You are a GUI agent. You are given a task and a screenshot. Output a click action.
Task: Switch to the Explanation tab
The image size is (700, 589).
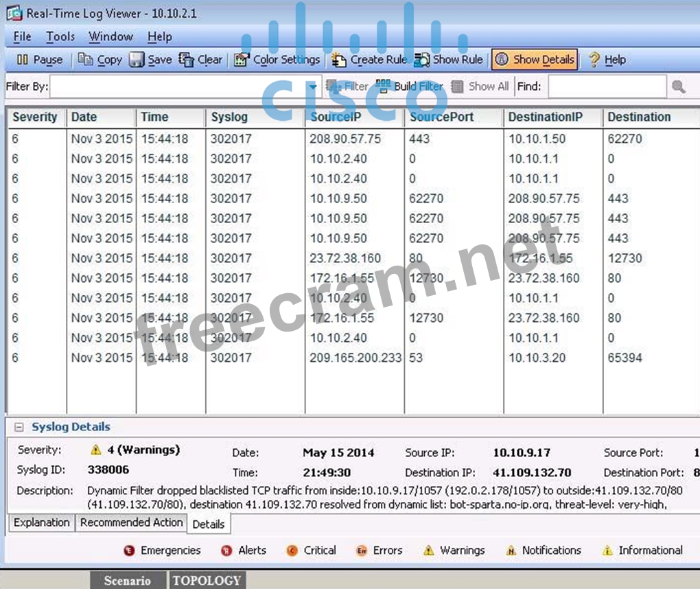(x=42, y=522)
